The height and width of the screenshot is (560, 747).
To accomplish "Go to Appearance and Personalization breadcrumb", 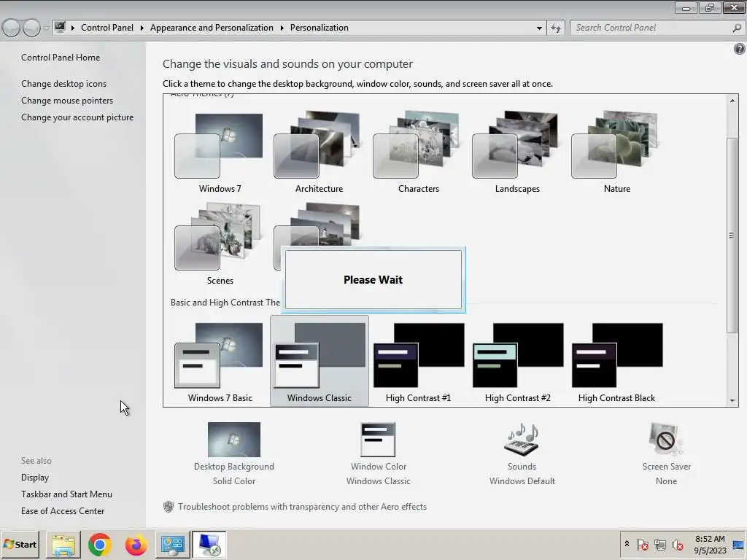I will pos(212,28).
